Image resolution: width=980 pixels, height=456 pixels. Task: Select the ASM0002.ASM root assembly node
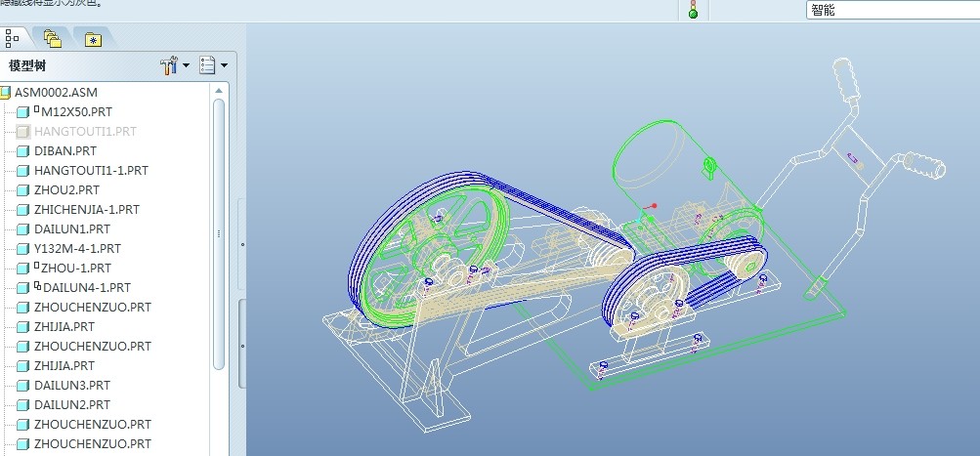point(56,92)
